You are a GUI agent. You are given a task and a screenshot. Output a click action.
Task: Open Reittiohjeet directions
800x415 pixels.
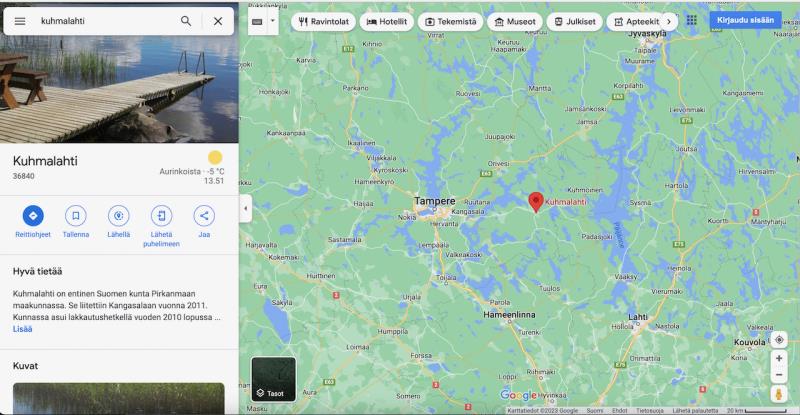pyautogui.click(x=33, y=216)
